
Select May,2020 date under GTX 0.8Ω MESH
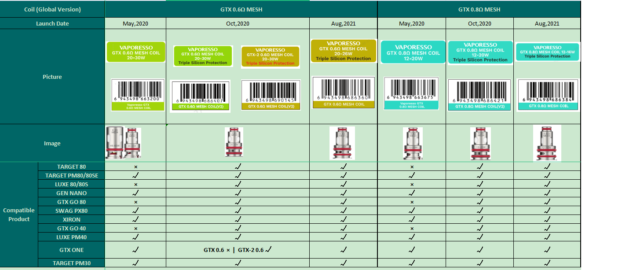click(412, 23)
